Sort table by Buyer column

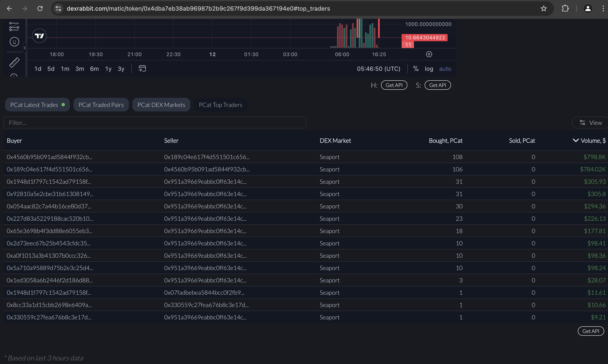click(x=14, y=141)
